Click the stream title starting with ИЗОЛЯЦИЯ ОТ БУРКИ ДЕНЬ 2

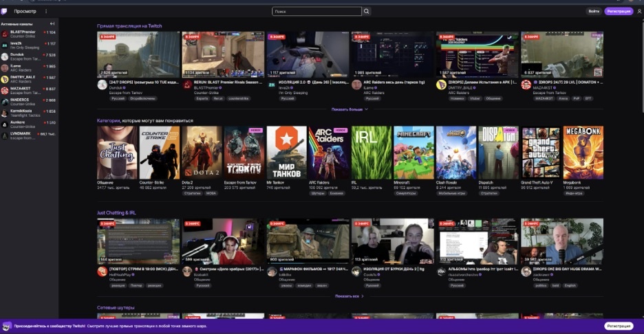394,269
